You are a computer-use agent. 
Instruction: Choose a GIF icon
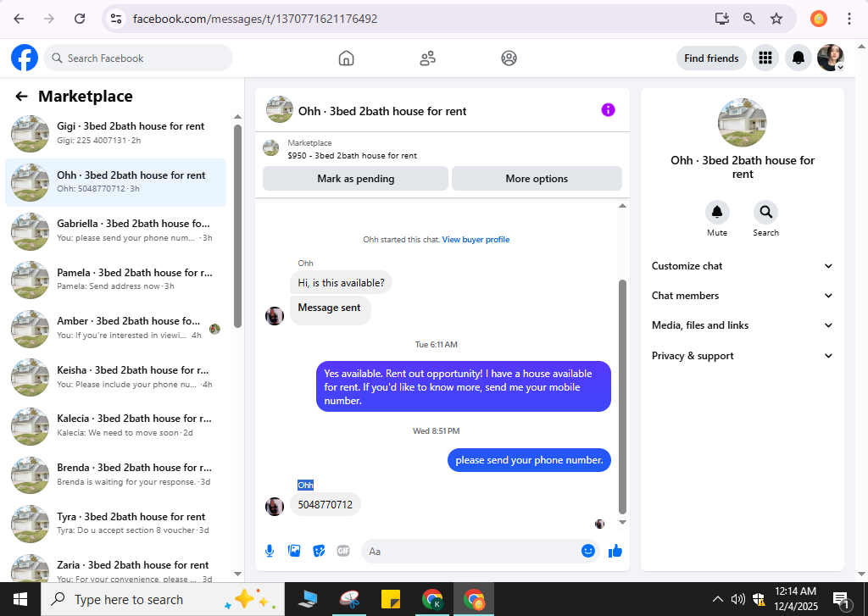[x=343, y=551]
